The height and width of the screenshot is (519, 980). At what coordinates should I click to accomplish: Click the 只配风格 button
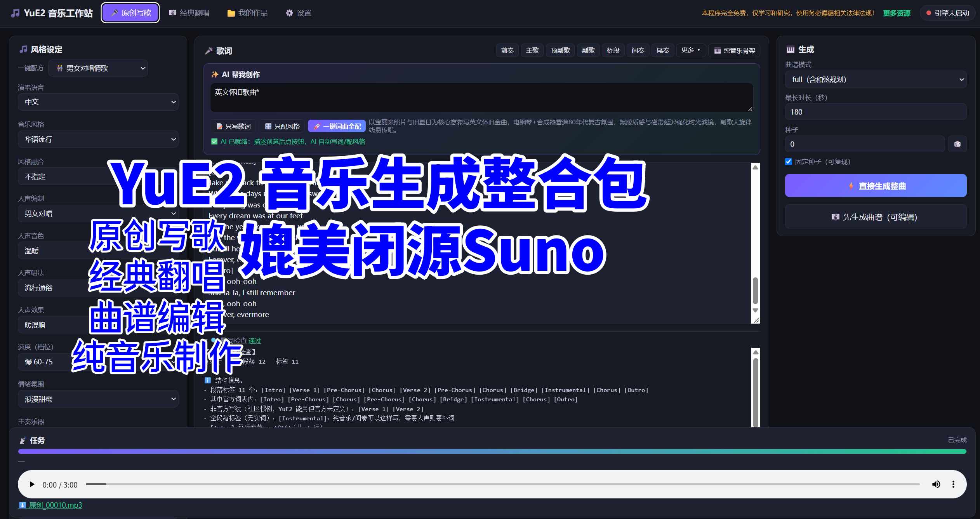tap(282, 126)
